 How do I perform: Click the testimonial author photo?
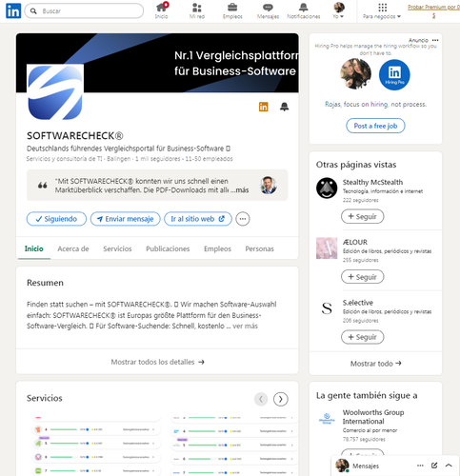tap(269, 186)
